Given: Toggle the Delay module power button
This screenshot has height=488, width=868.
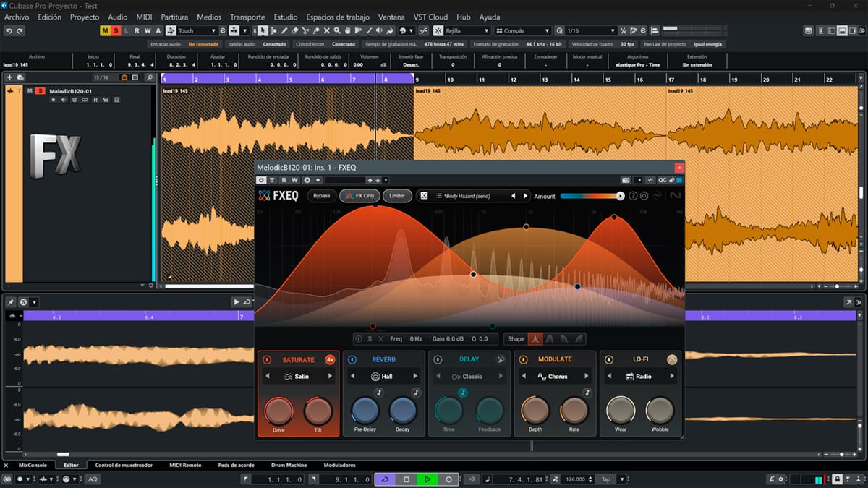Looking at the screenshot, I should 438,359.
